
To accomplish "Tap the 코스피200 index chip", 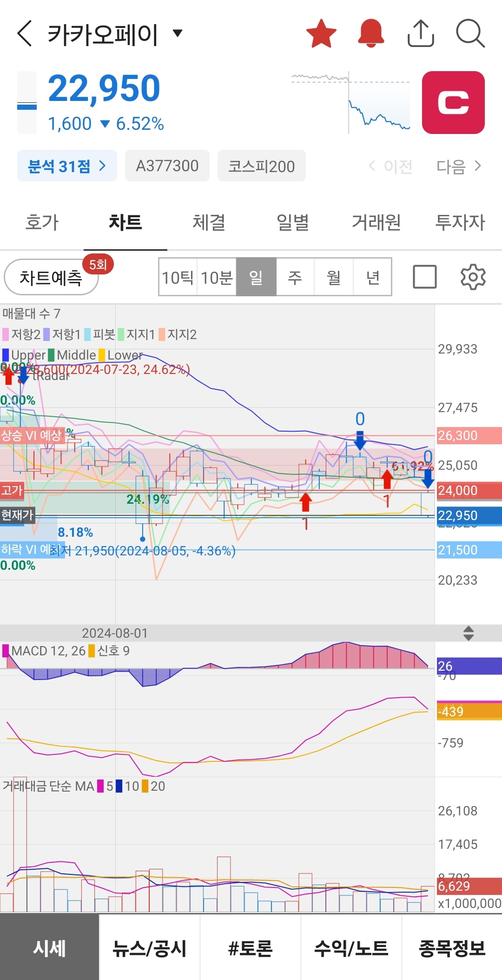I will click(261, 166).
